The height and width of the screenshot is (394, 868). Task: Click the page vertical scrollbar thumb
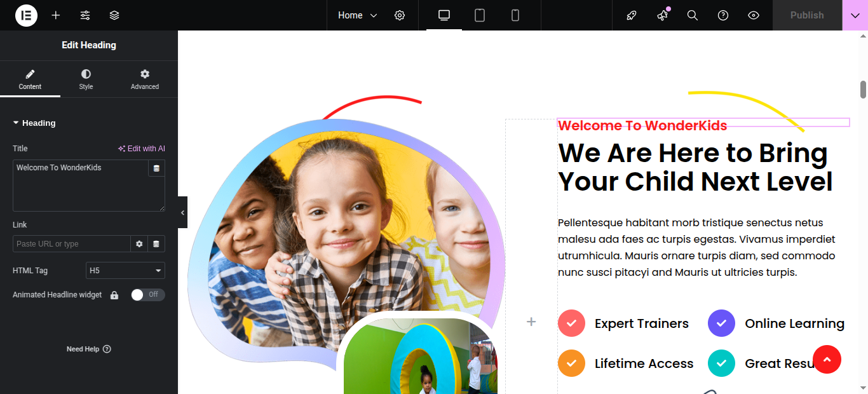pos(864,90)
